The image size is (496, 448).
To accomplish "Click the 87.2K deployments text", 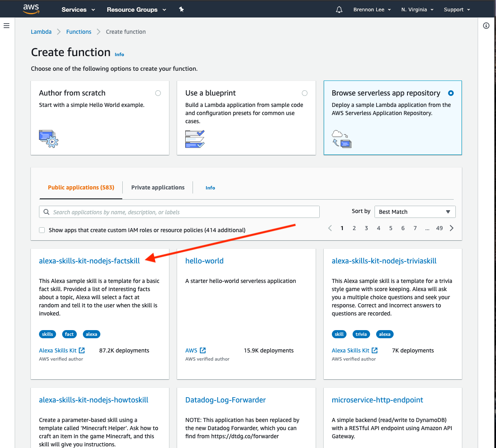I will pyautogui.click(x=124, y=350).
